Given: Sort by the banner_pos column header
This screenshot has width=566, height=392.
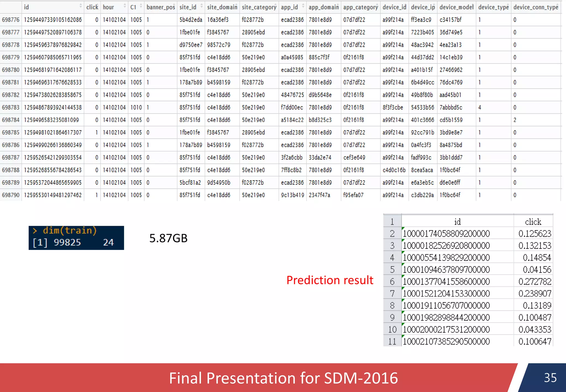Looking at the screenshot, I should (161, 7).
